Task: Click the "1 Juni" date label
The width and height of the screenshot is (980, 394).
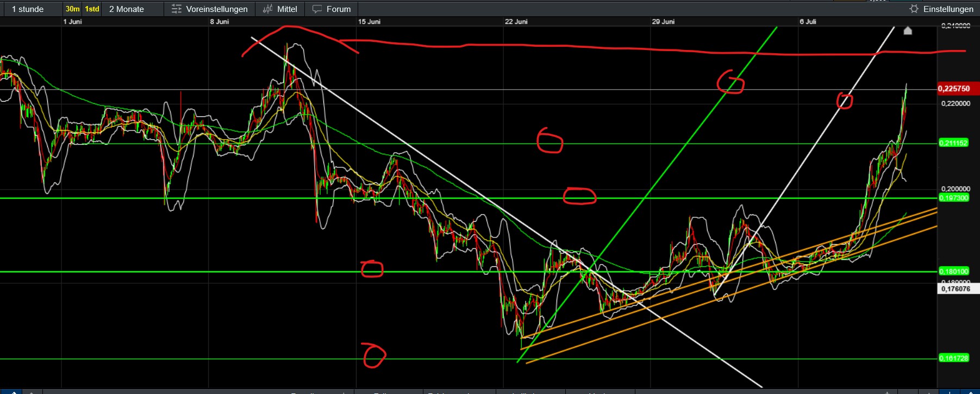Action: click(72, 22)
